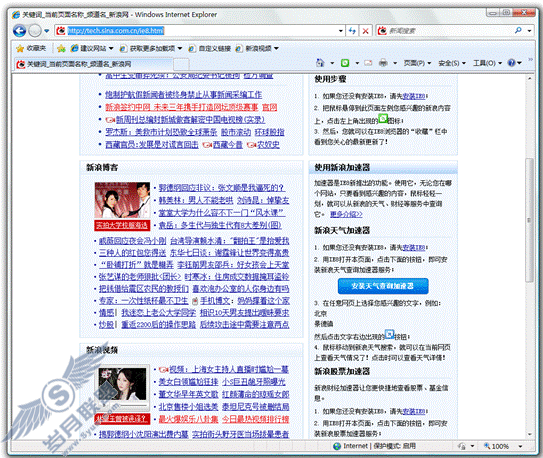Open 安装IE8 link under 新浪股票加速器
The image size is (543, 458).
(x=413, y=412)
